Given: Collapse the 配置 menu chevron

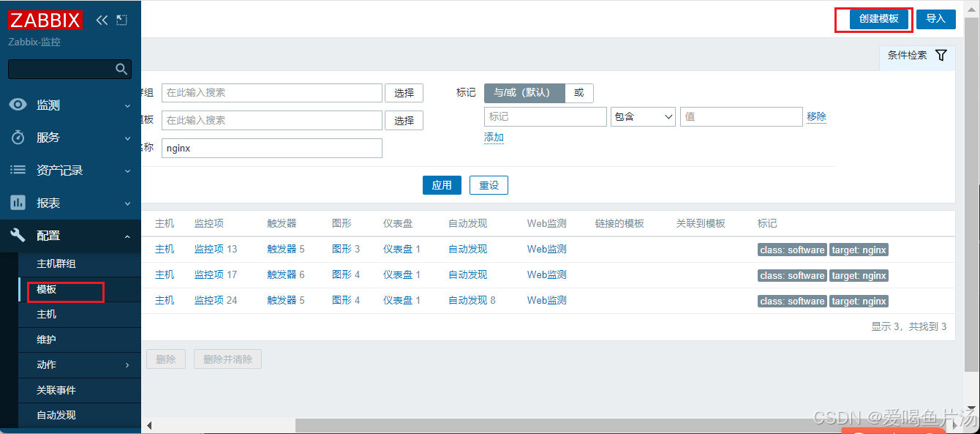Looking at the screenshot, I should click(127, 236).
